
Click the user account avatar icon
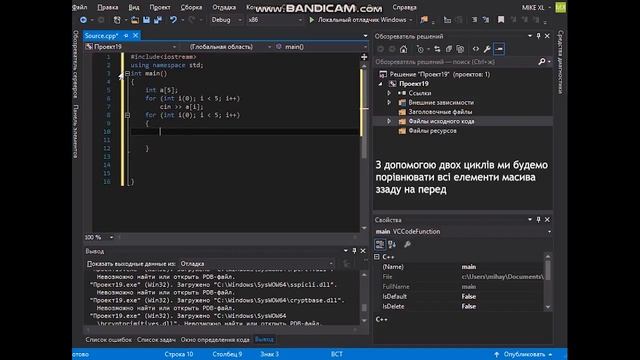(561, 7)
